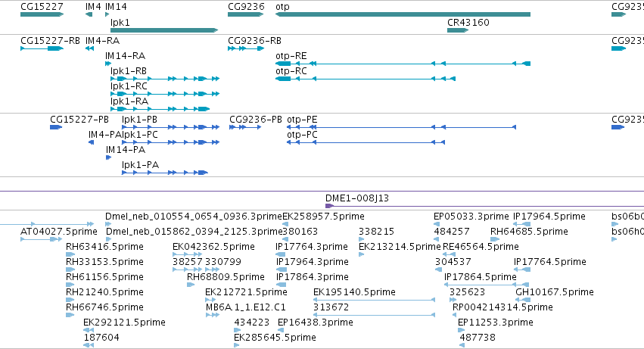Select the 187604 feature label
644x349 pixels.
(x=101, y=338)
